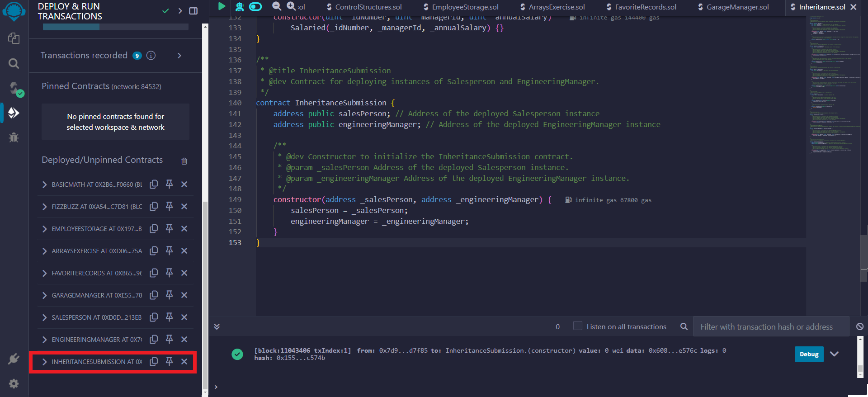Expand the transaction log details chevron
The image size is (868, 397).
tap(835, 354)
